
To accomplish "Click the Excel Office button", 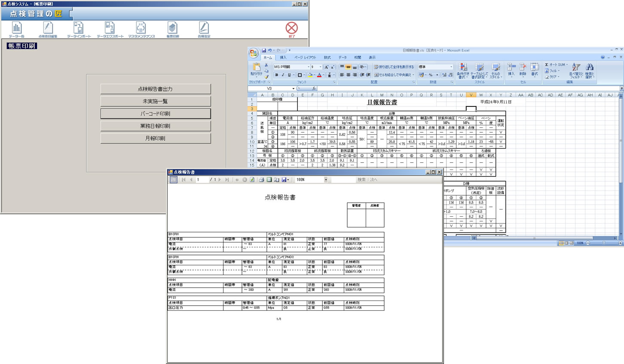I will pyautogui.click(x=254, y=53).
